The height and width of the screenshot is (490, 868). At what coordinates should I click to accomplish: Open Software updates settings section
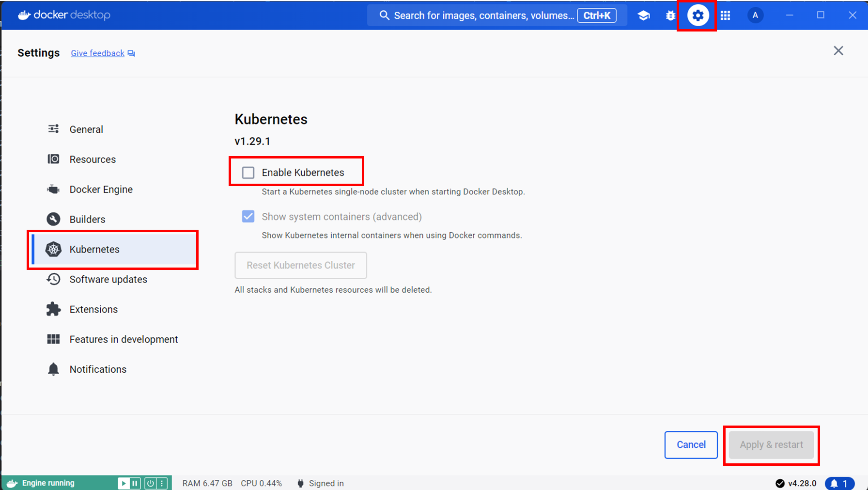(114, 279)
